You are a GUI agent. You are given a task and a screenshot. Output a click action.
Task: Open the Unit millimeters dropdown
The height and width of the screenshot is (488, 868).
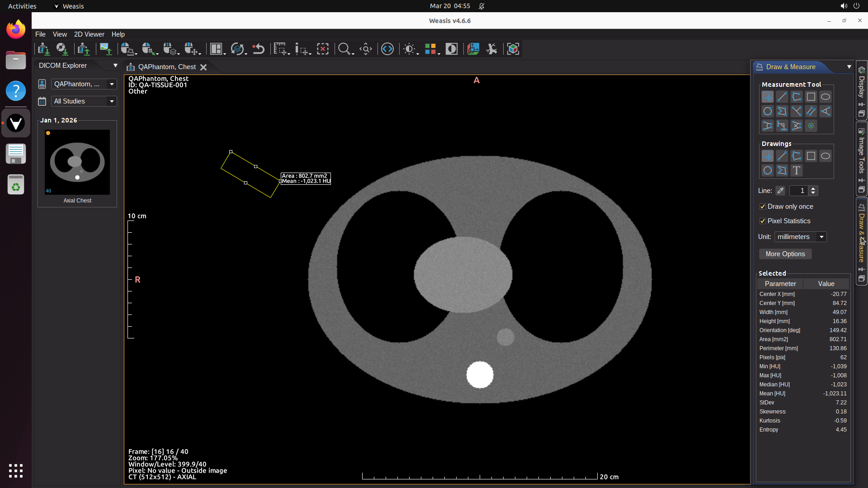[x=800, y=237]
